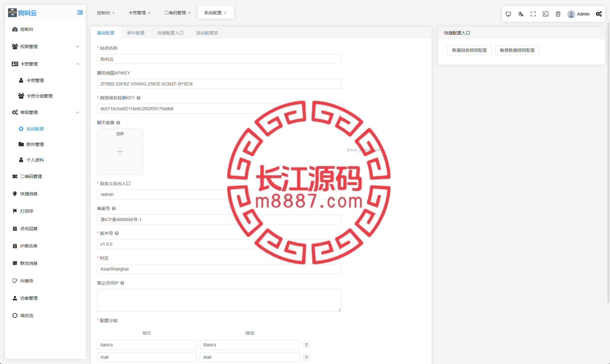Screen dimensions: 610x364
Task: Open 打招呼 in the sidebar
Action: point(45,211)
